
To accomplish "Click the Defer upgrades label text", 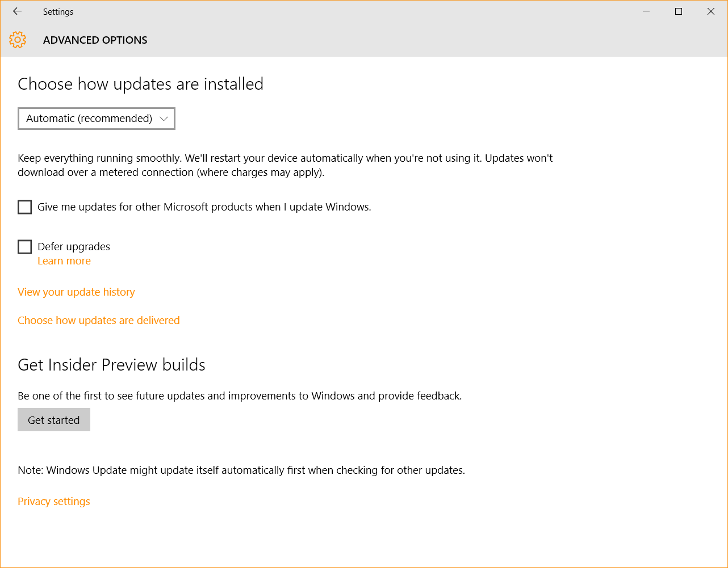I will point(74,247).
